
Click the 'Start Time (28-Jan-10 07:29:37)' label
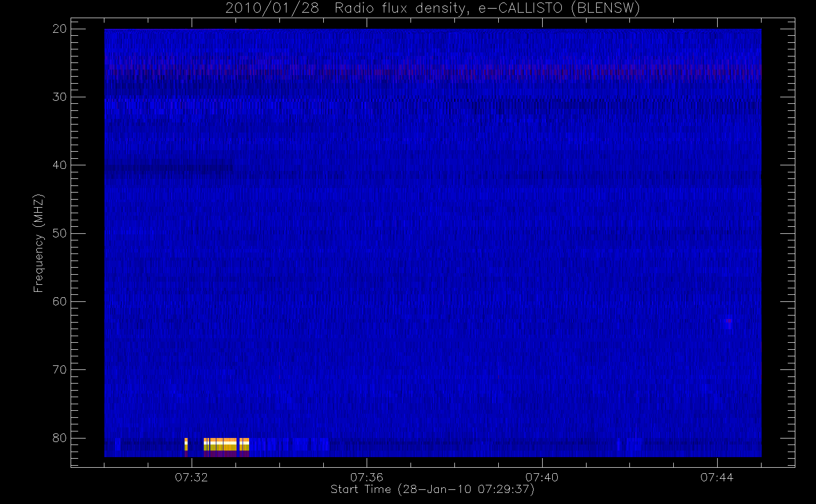(x=432, y=489)
